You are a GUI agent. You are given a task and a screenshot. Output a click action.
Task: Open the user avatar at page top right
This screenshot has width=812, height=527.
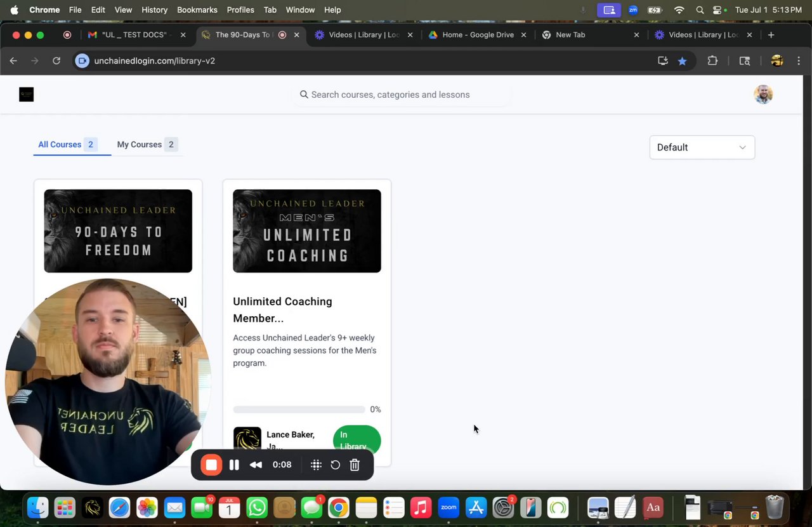coord(763,95)
